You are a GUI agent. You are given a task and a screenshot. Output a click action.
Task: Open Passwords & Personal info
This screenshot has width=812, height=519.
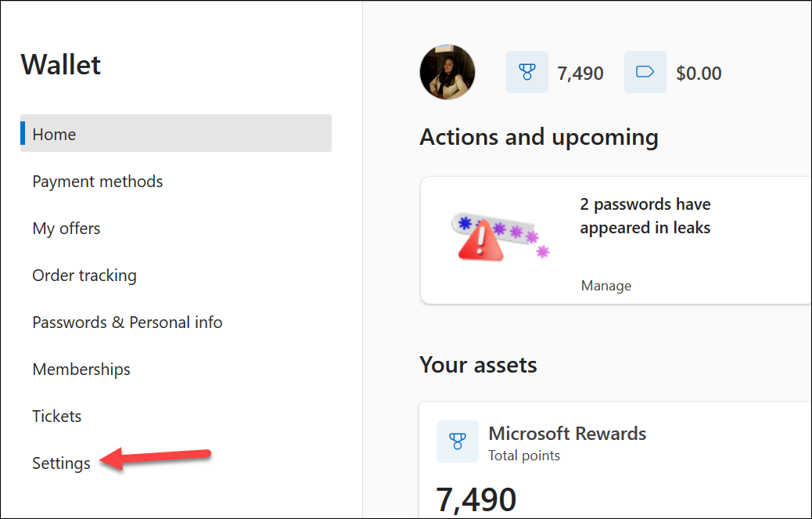point(127,322)
